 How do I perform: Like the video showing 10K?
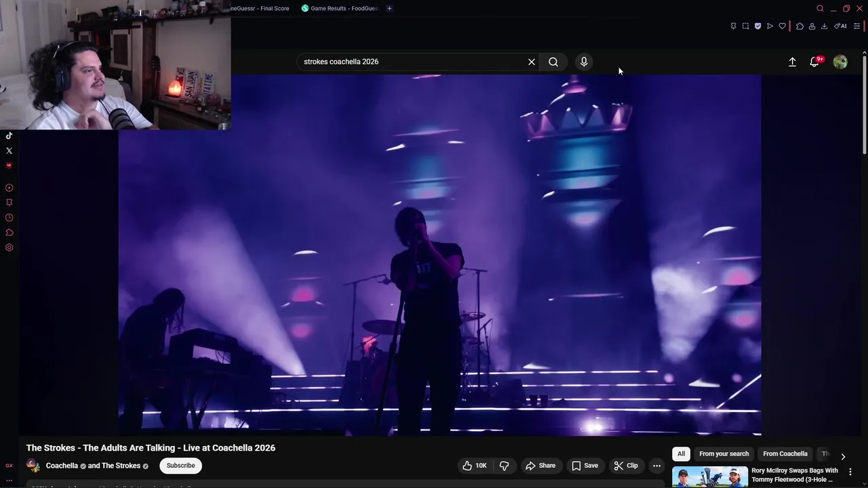[475, 466]
